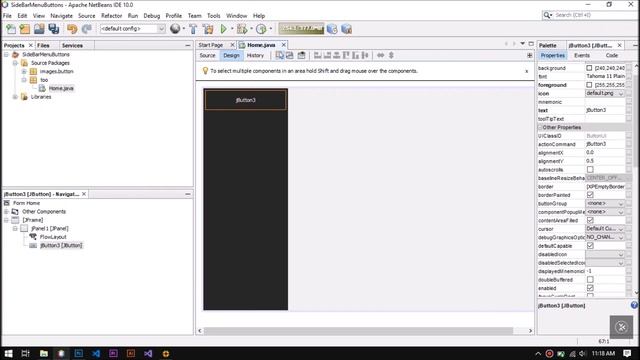Screen dimensions: 640x360
Task: Click the New Project toolbar icon
Action: [x=25, y=29]
